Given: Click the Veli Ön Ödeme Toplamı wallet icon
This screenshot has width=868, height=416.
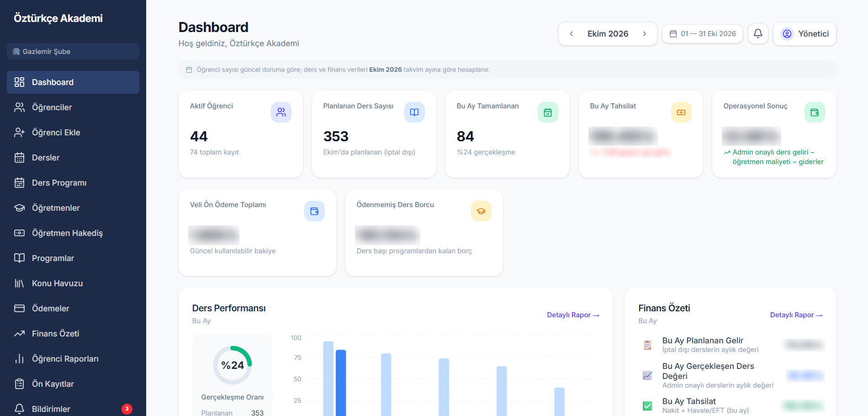Looking at the screenshot, I should click(314, 211).
